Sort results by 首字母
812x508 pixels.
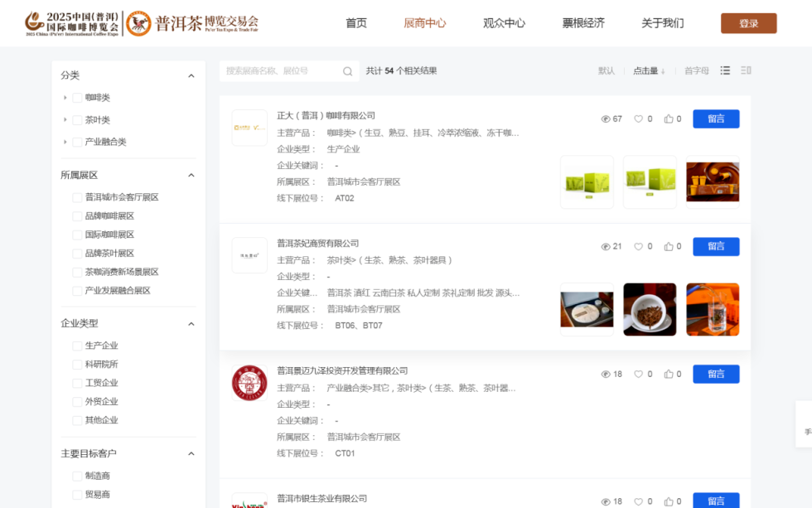click(x=697, y=71)
